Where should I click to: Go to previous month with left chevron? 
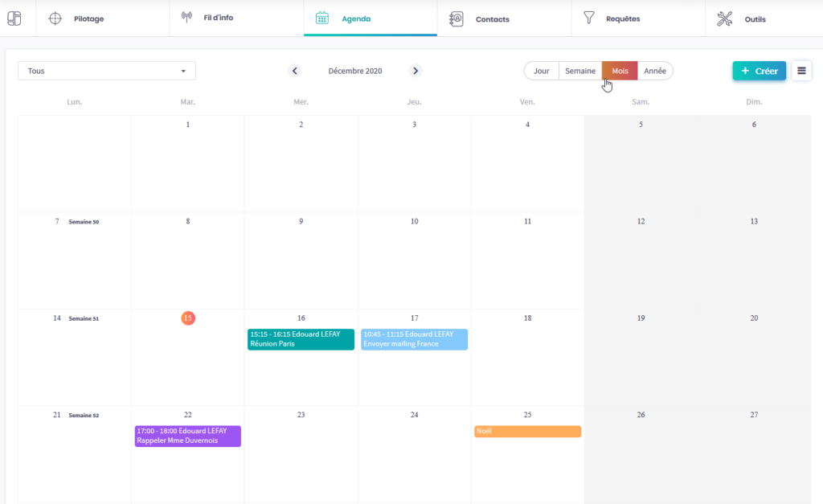tap(295, 71)
